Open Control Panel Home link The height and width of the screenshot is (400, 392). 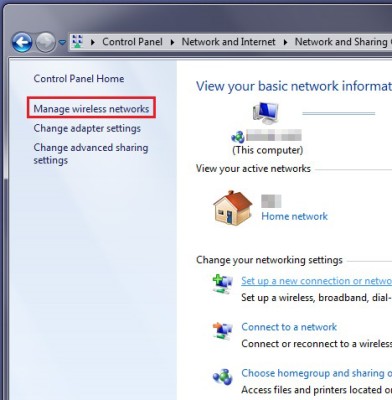[79, 79]
